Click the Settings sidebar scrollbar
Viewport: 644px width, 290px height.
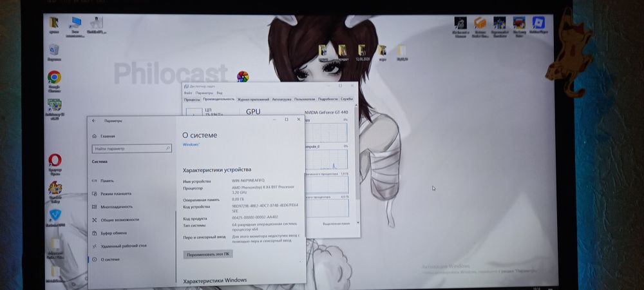176,246
